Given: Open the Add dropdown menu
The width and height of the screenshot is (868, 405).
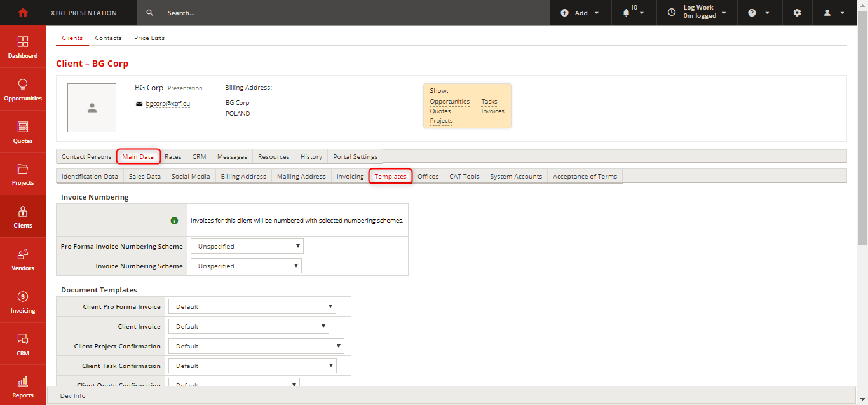Looking at the screenshot, I should pos(581,13).
